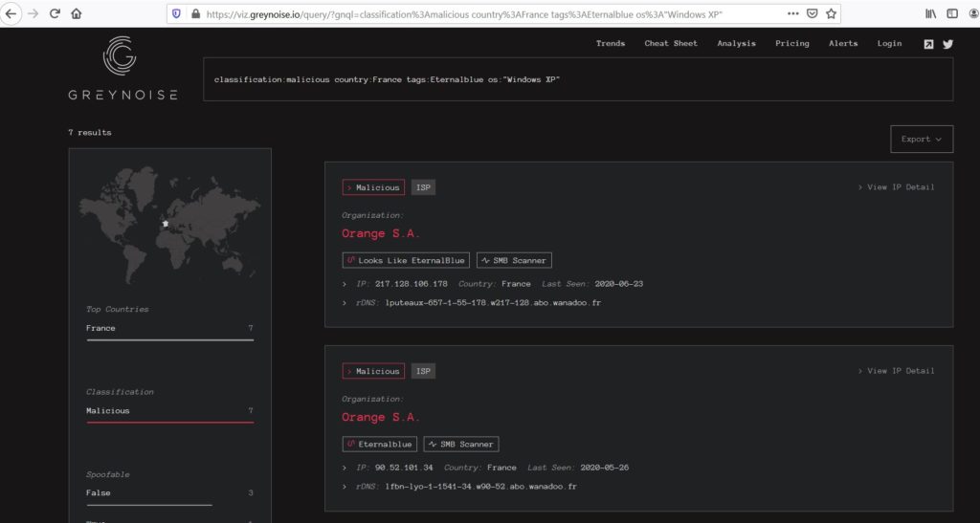Click Malicious tag on 90.52.101.34 card
The width and height of the screenshot is (980, 523).
[x=373, y=371]
